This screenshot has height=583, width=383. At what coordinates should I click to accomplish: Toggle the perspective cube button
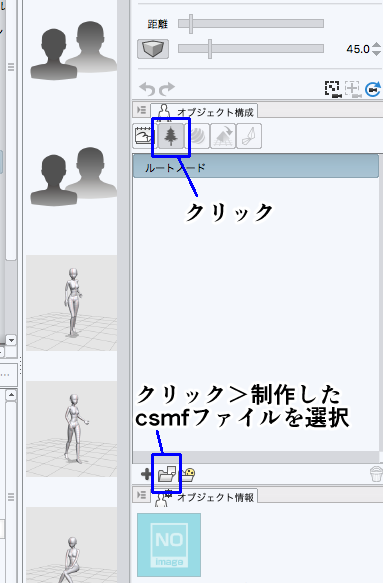coord(153,49)
